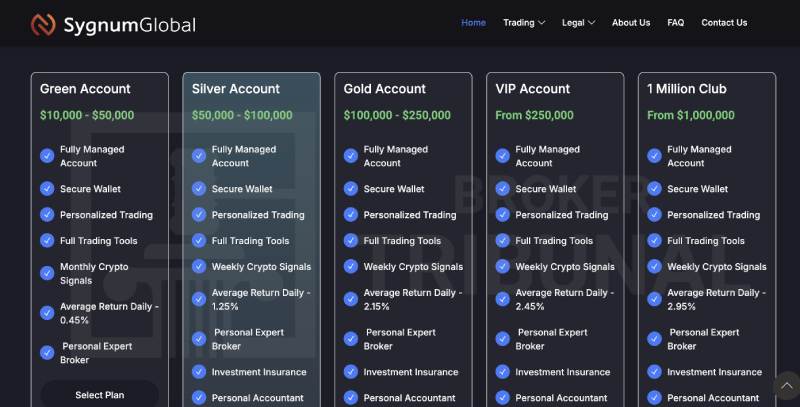Open the Legal menu

(573, 23)
